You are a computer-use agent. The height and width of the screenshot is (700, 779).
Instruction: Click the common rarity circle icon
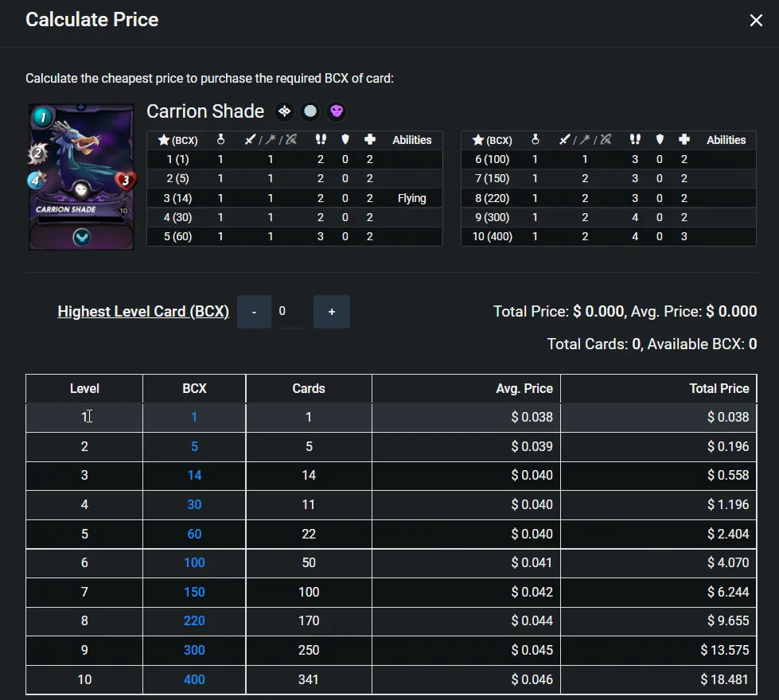[310, 111]
